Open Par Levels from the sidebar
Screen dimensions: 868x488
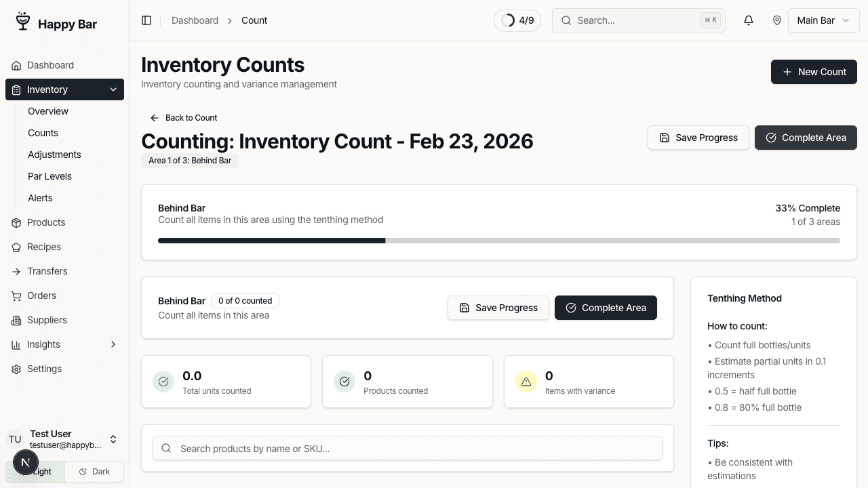pyautogui.click(x=50, y=176)
